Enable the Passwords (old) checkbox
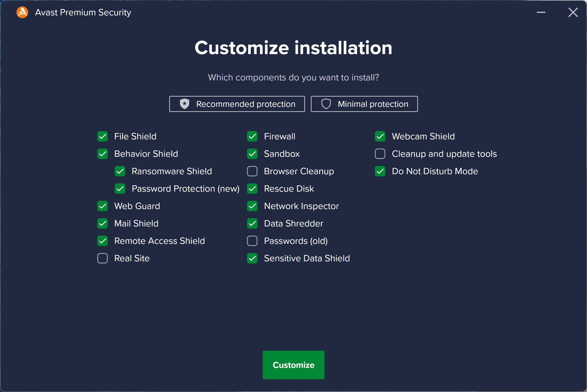The width and height of the screenshot is (587, 392). (x=252, y=241)
